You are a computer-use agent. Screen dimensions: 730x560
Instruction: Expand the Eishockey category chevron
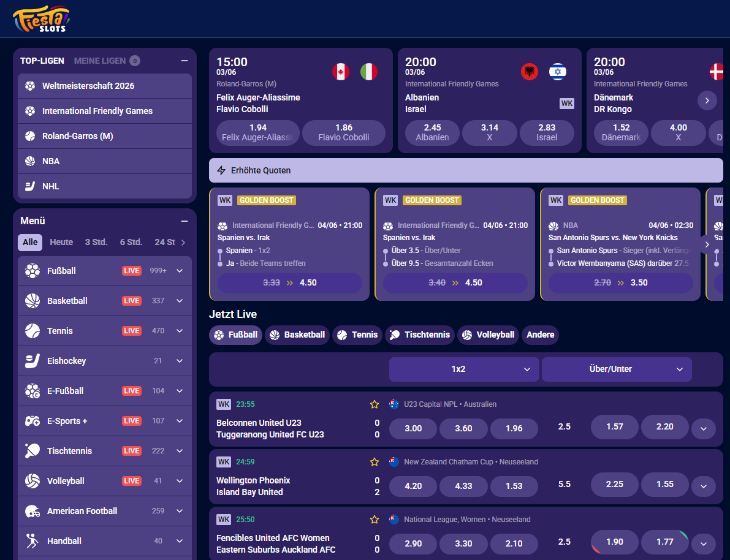pos(180,361)
